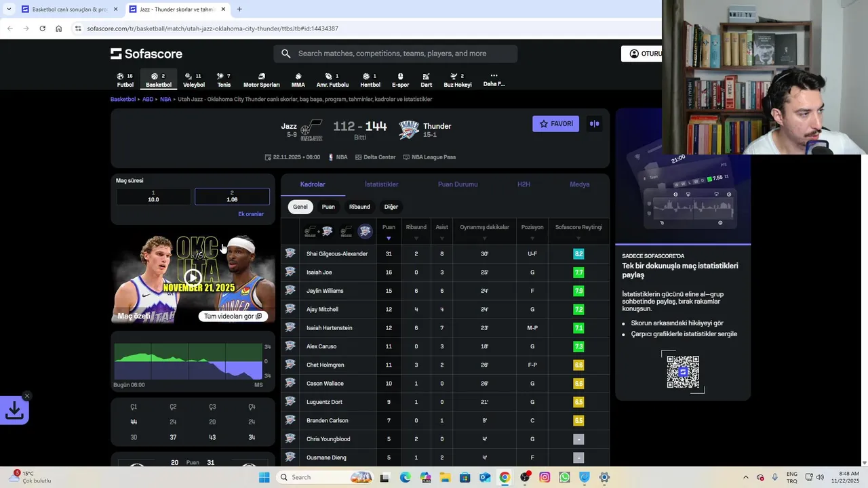868x488 pixels.
Task: Open WhatsApp from the taskbar
Action: [564, 477]
